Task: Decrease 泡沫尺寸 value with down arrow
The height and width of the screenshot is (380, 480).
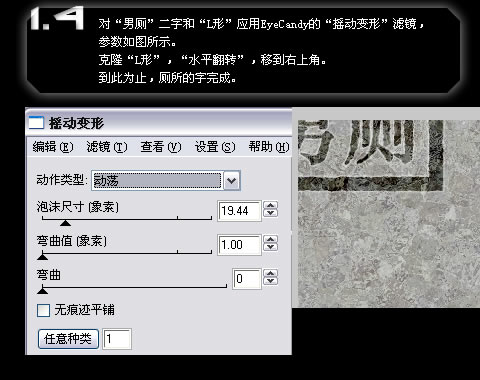Action: (x=270, y=213)
